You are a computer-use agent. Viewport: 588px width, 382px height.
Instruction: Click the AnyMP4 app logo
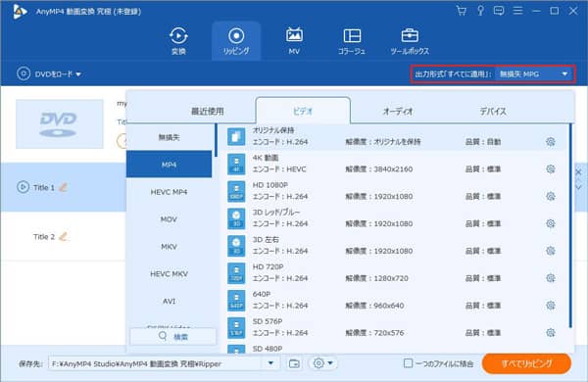coord(20,12)
